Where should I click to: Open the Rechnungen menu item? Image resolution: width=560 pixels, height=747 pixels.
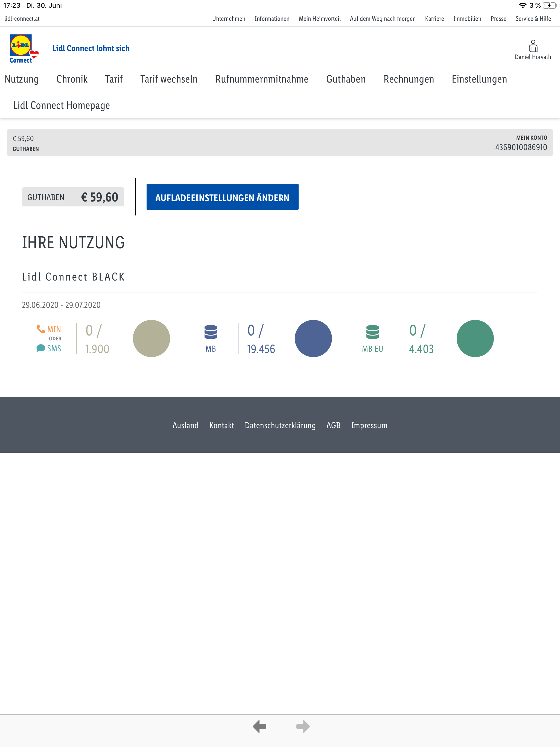[x=409, y=79]
